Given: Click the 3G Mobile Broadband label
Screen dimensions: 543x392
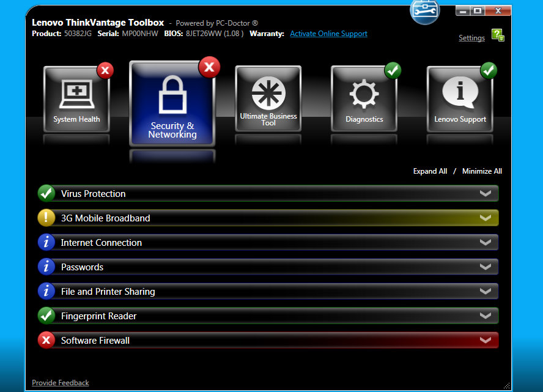Looking at the screenshot, I should [106, 218].
